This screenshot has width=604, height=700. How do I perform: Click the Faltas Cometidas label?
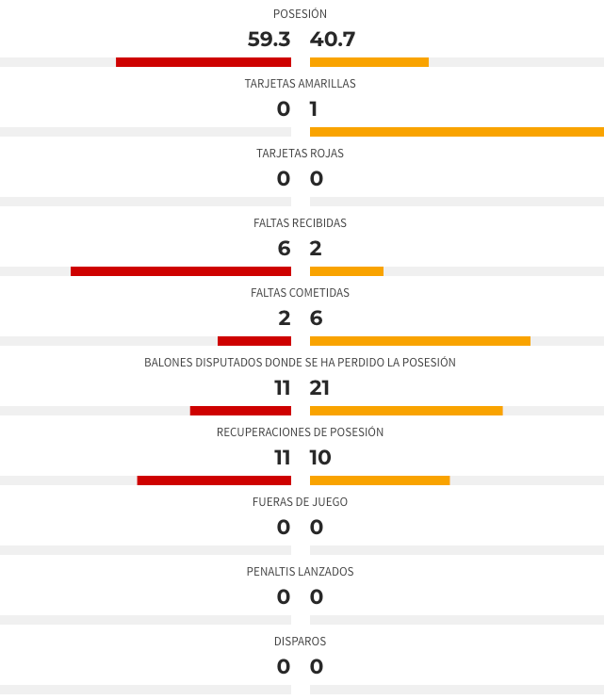300,293
